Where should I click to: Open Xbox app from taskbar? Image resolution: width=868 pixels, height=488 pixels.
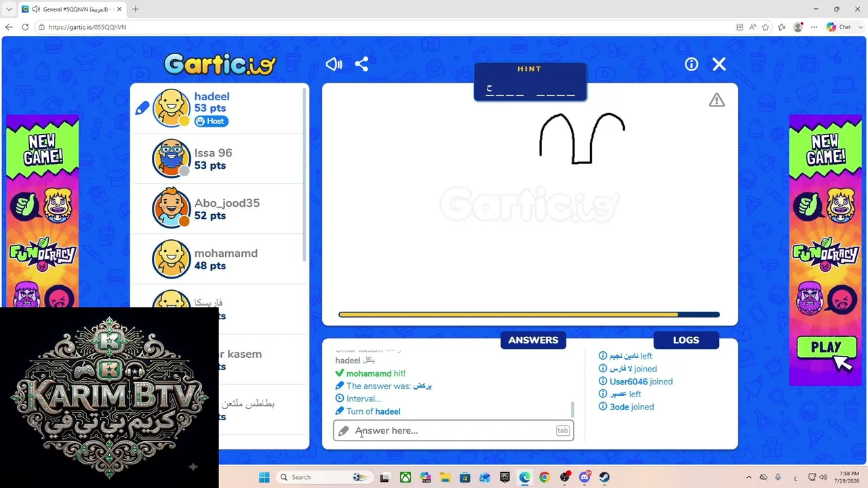(x=405, y=477)
